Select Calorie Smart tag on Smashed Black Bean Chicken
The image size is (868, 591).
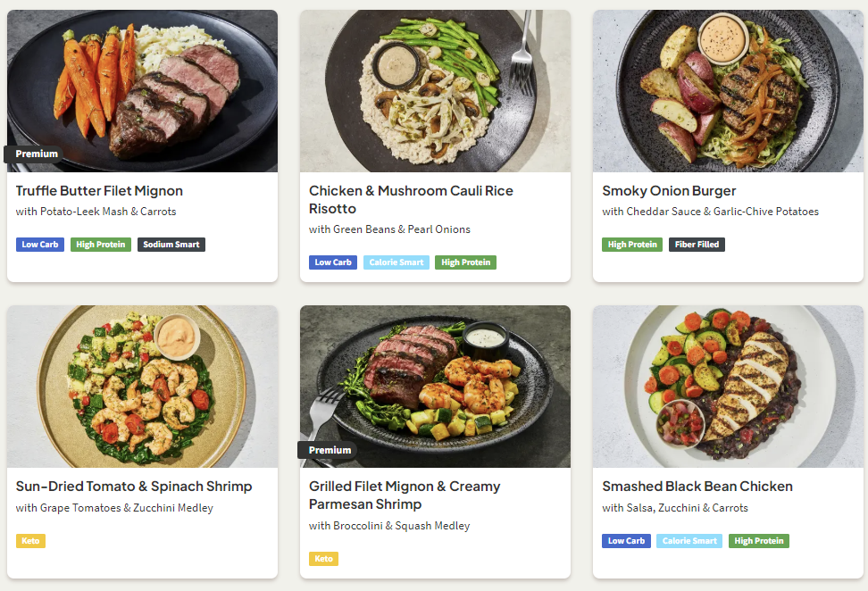(x=689, y=541)
